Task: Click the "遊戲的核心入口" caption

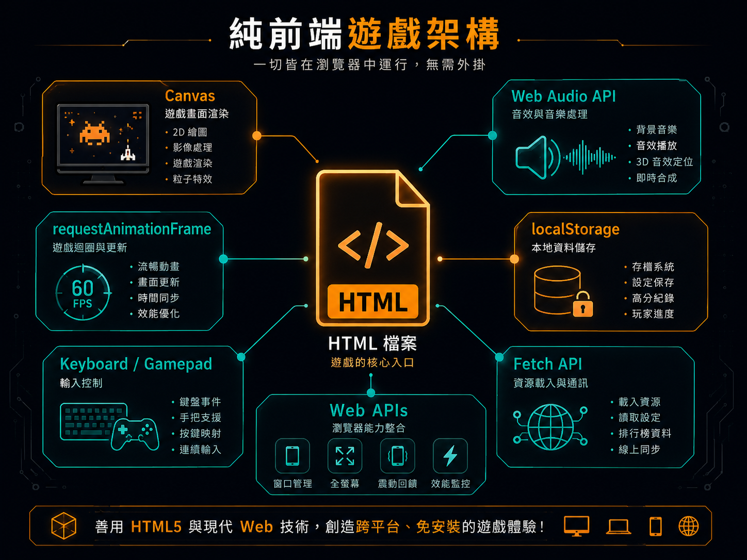Action: tap(372, 363)
